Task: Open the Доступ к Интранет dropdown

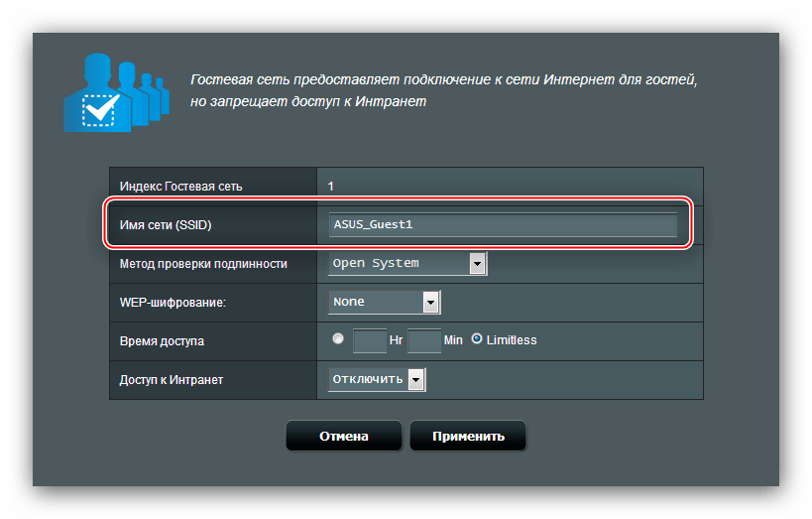Action: 377,379
